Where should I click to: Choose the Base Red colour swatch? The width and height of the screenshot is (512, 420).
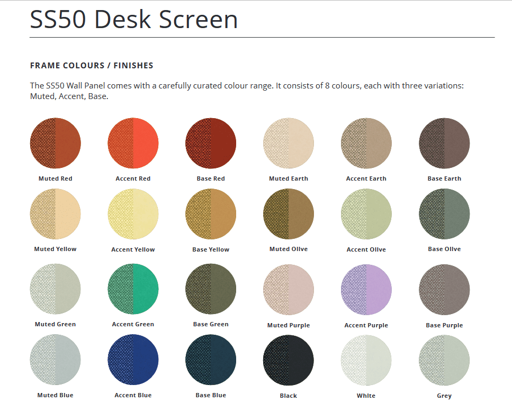point(211,144)
